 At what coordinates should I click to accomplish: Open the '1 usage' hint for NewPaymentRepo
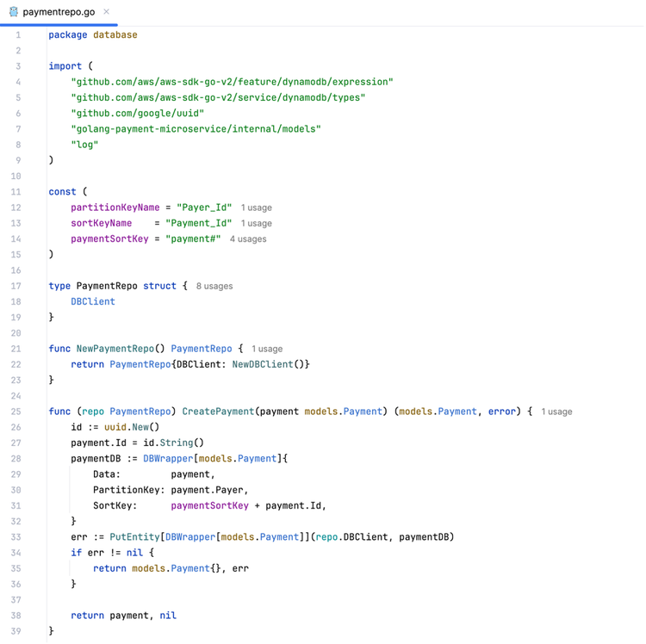tap(267, 349)
